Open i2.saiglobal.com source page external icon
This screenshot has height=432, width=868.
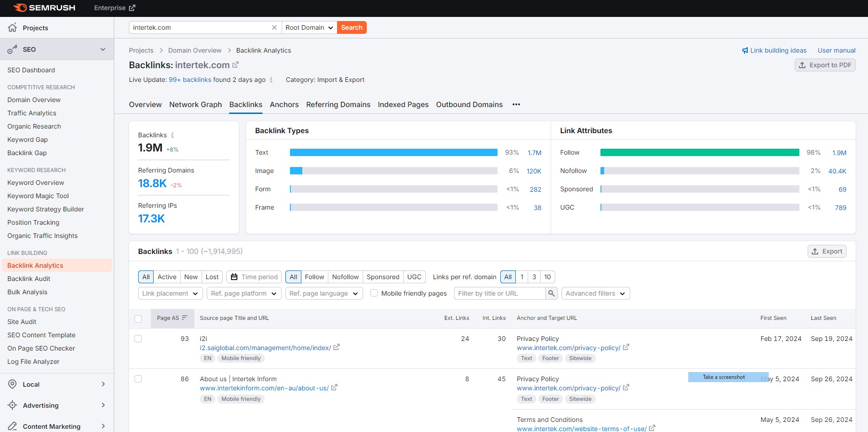point(337,347)
